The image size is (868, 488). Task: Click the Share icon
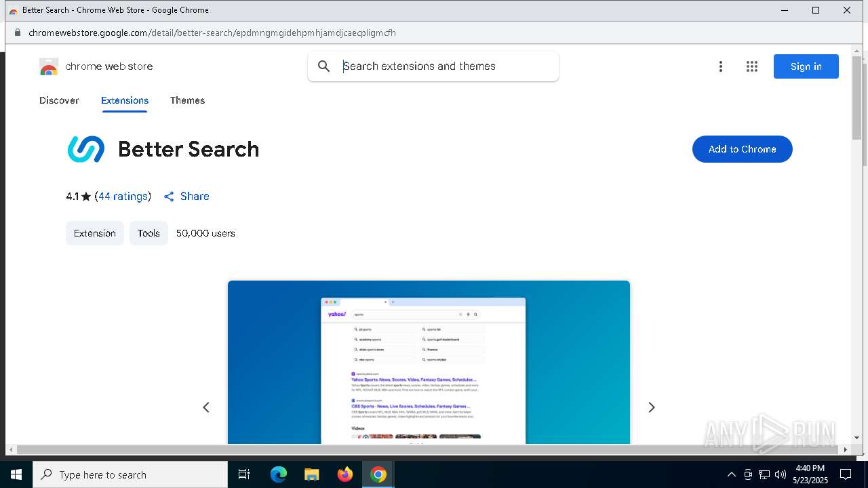pyautogui.click(x=169, y=197)
